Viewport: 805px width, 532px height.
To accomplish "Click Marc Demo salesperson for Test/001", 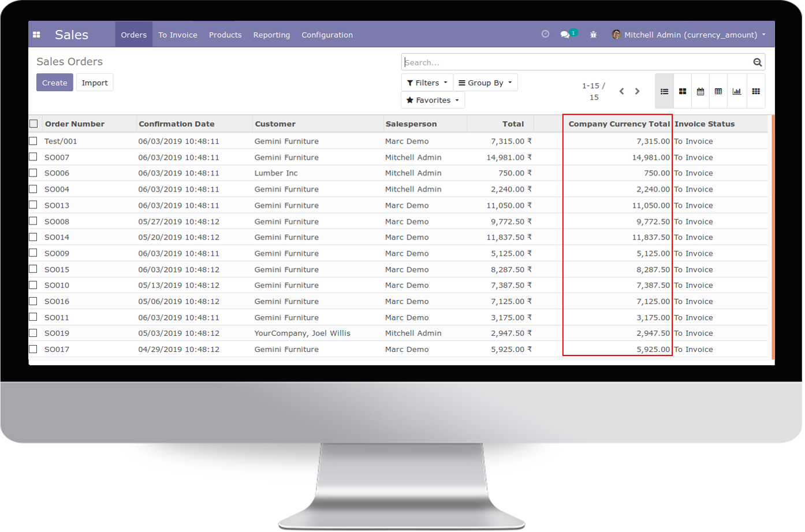I will point(407,141).
